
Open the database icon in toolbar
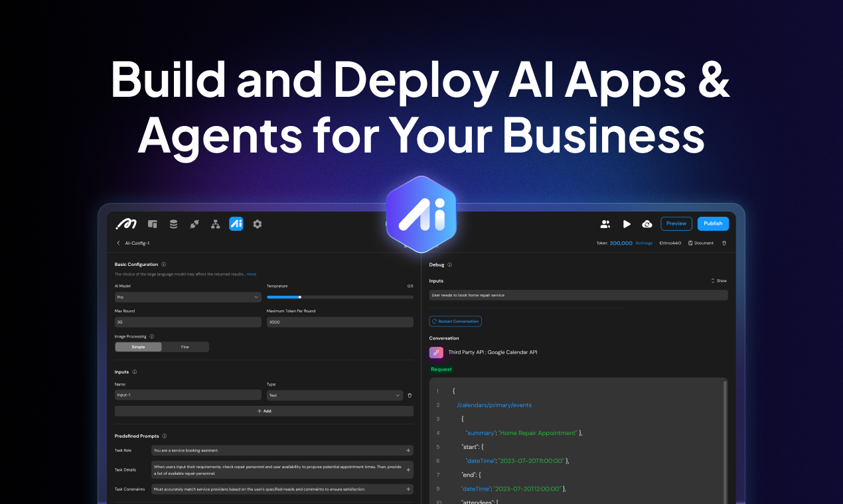(173, 224)
